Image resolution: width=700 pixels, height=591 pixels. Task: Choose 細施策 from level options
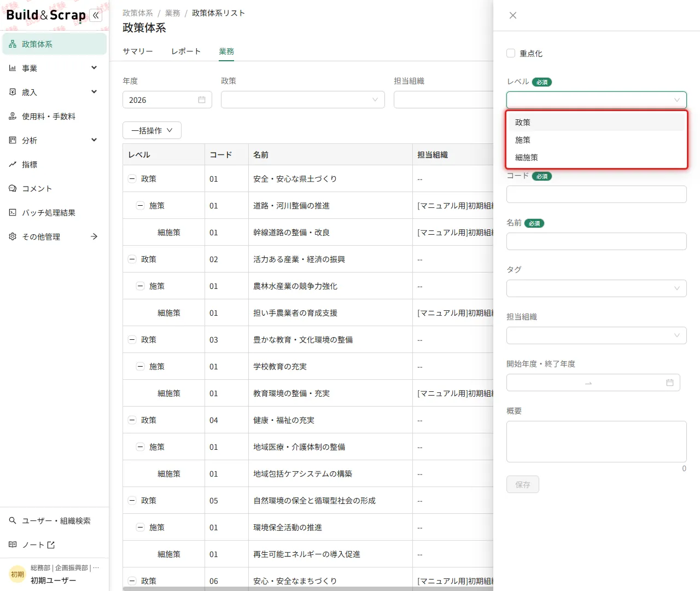pos(597,158)
